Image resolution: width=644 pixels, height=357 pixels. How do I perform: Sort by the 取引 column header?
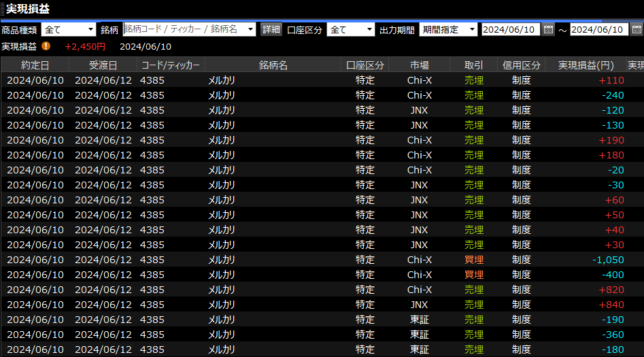tap(473, 65)
